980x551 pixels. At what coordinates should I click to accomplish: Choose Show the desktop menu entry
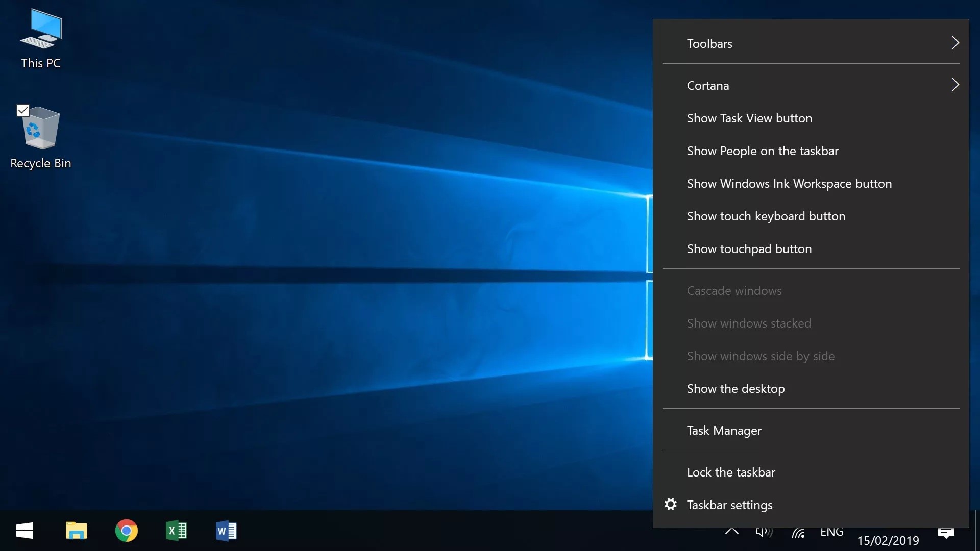click(x=736, y=389)
